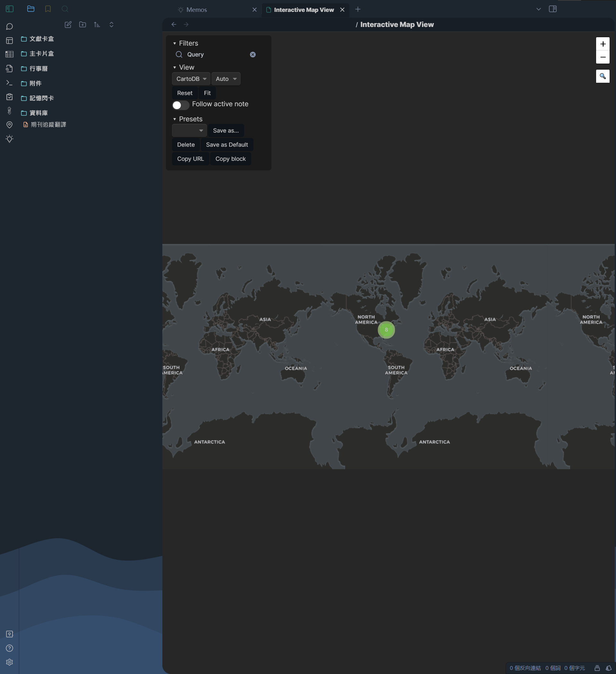
Task: Collapse the Filters section
Action: click(175, 43)
